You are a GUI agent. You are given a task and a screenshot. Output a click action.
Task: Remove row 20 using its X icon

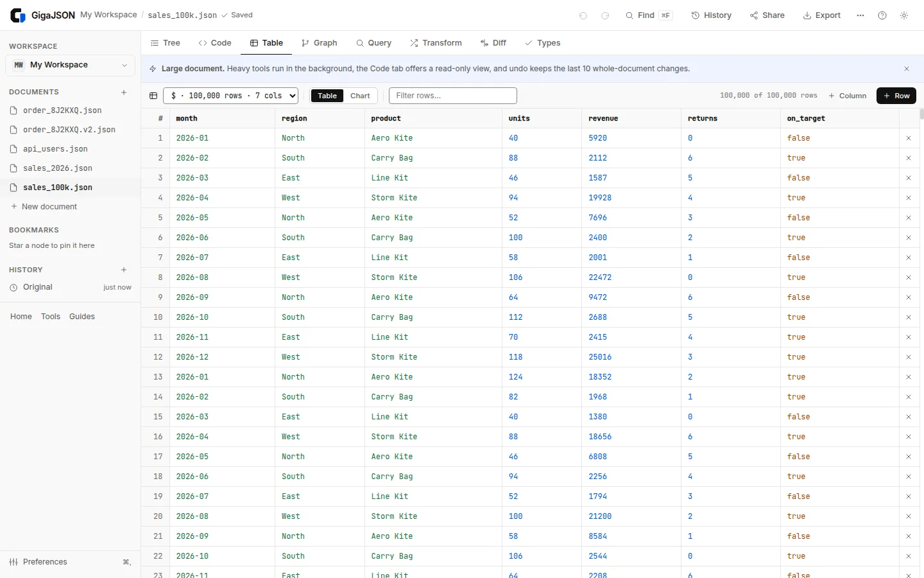tap(909, 516)
